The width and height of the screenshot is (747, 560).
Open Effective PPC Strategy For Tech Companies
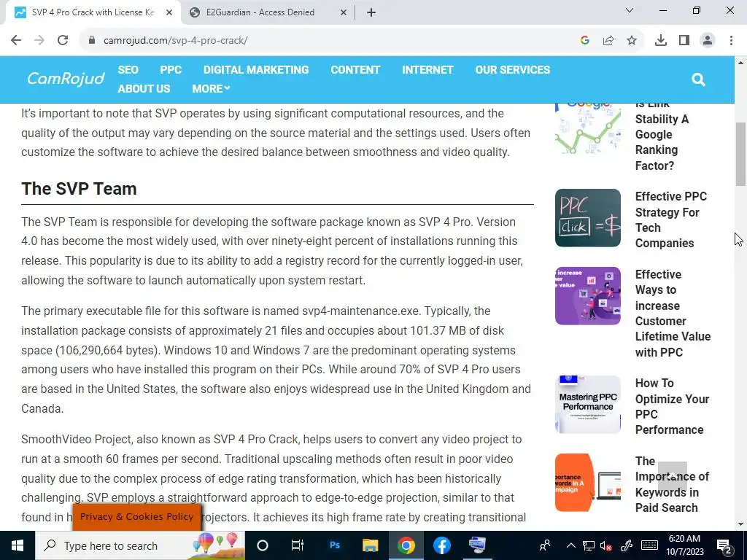671,219
